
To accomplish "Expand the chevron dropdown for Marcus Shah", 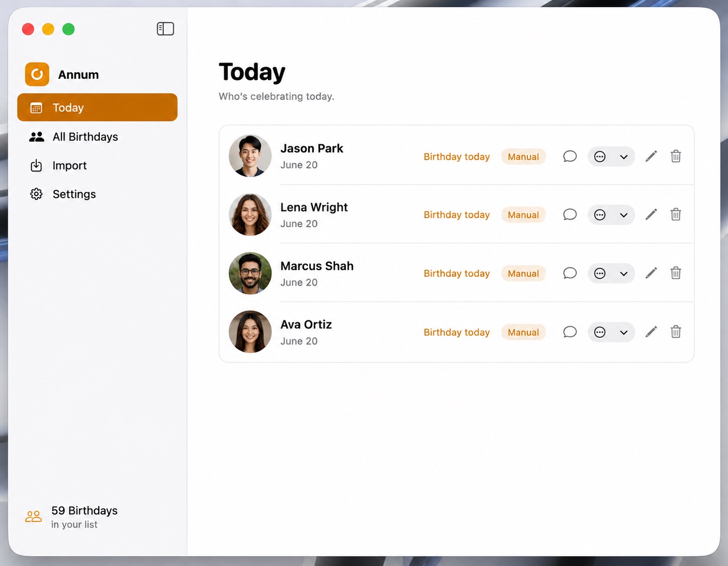I will click(624, 274).
